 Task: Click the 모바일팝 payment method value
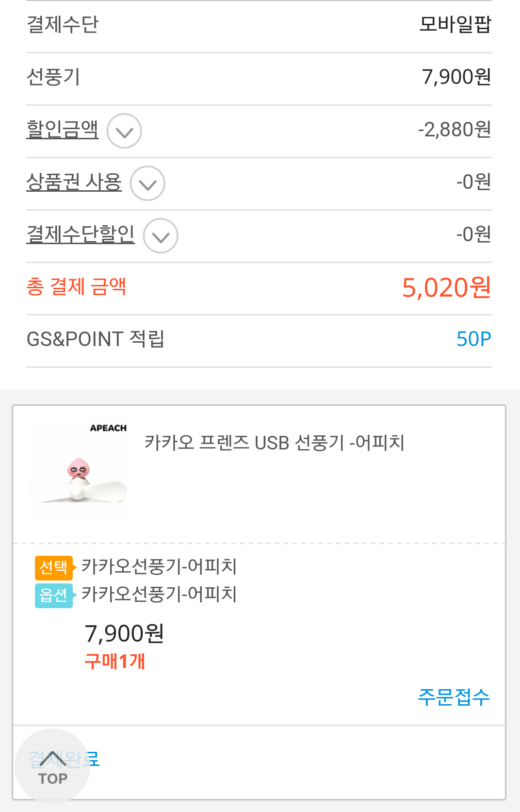point(455,24)
